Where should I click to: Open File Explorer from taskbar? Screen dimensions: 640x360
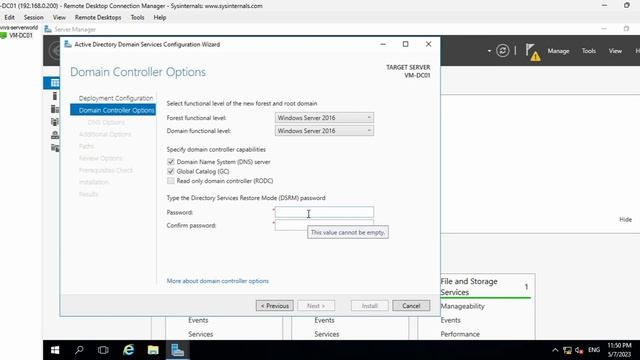coord(153,350)
